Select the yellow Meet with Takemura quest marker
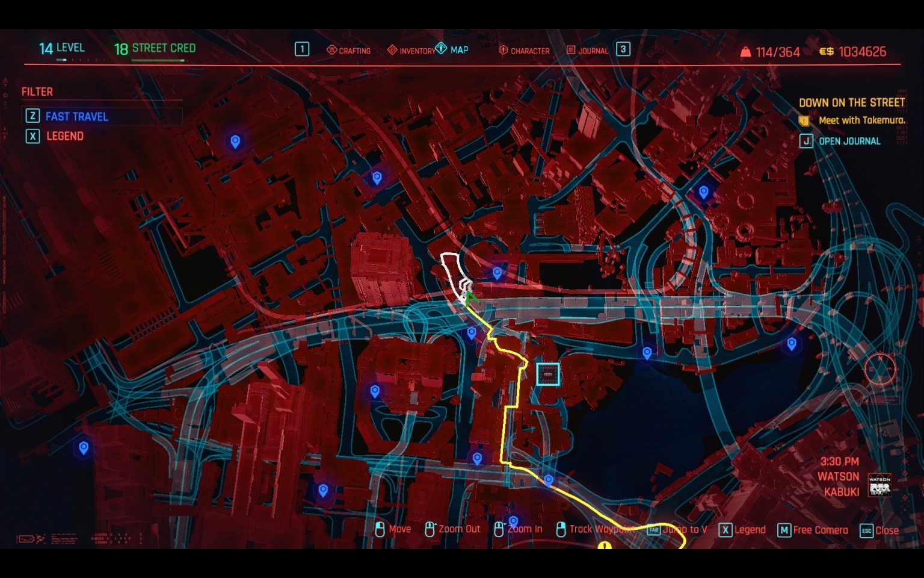 805,120
